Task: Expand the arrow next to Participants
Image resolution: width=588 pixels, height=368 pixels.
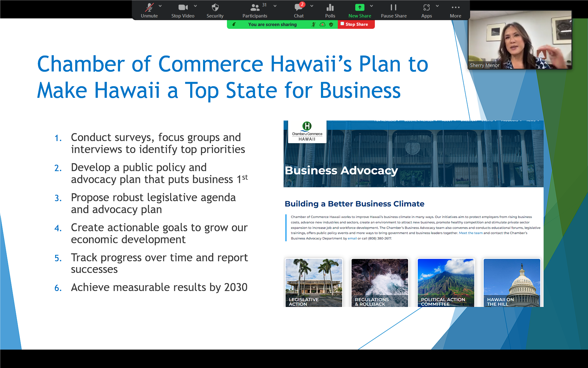Action: (x=275, y=6)
